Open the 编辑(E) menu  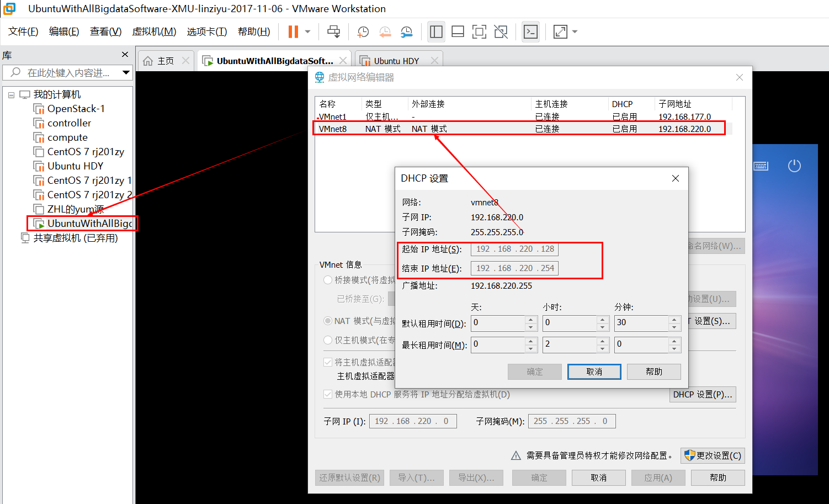[64, 31]
